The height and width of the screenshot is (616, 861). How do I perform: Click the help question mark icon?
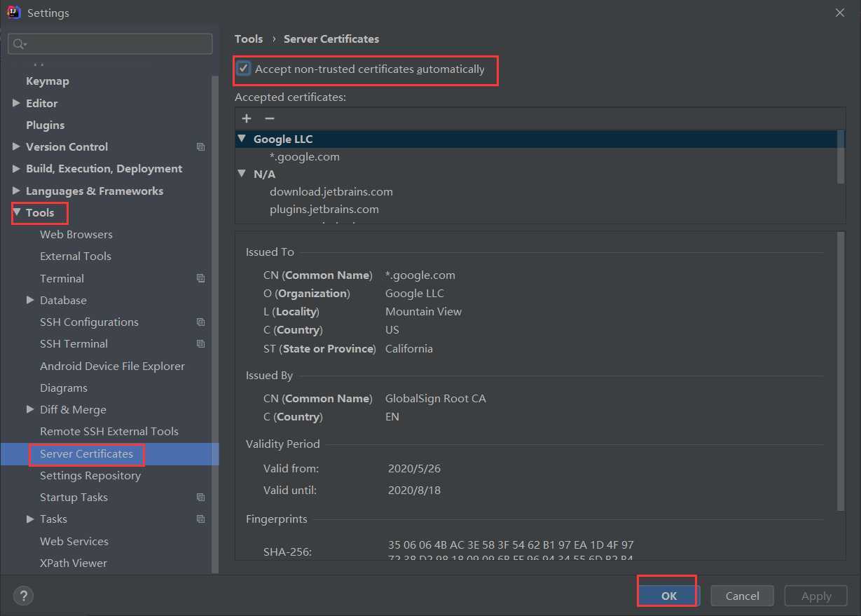(23, 596)
